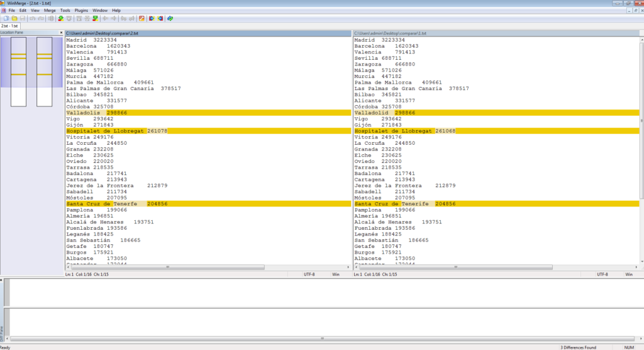This screenshot has height=350, width=644.
Task: Open the File menu
Action: pyautogui.click(x=11, y=10)
